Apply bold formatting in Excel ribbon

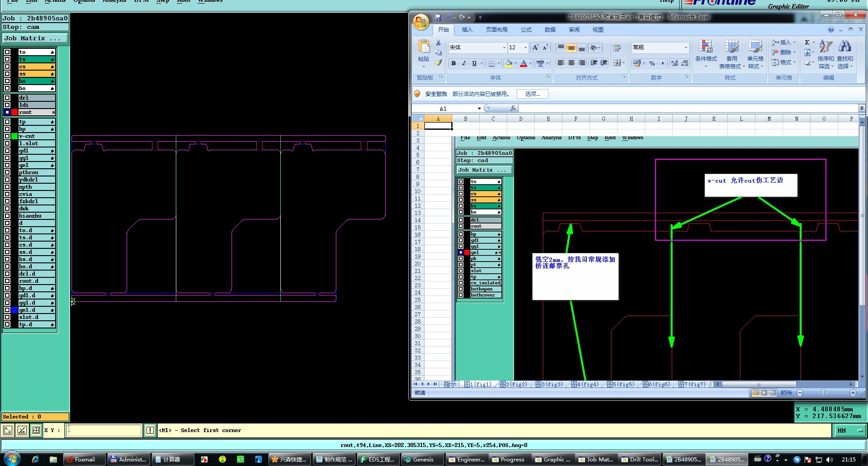pos(453,63)
